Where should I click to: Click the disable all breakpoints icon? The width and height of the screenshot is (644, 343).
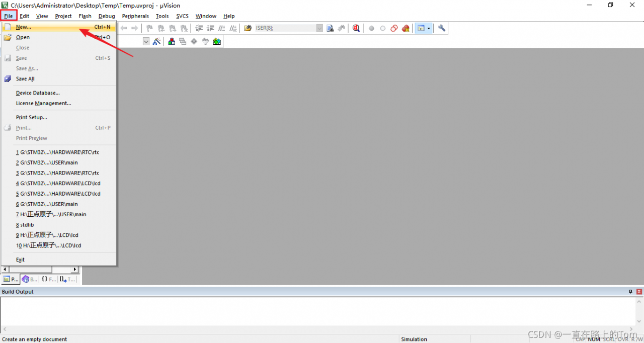point(394,28)
